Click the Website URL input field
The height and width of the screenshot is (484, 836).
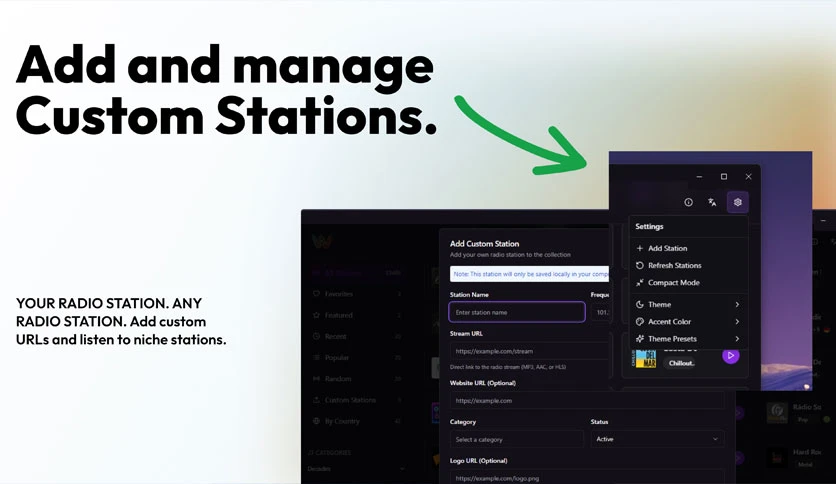click(x=586, y=400)
